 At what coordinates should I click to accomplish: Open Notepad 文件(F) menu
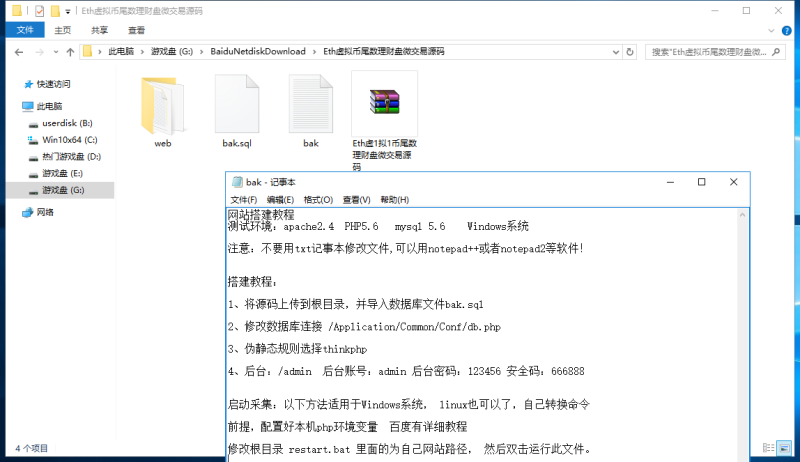point(243,199)
